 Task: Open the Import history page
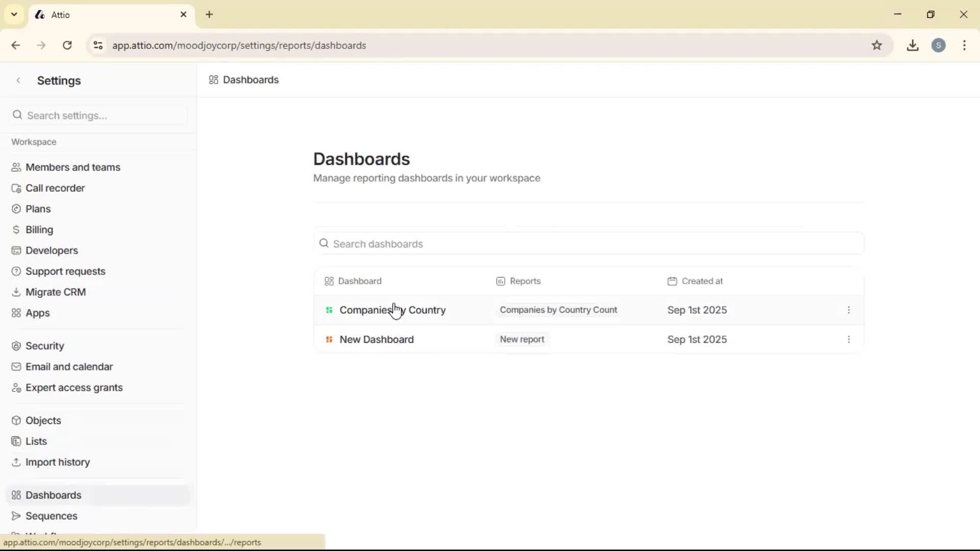(x=58, y=462)
